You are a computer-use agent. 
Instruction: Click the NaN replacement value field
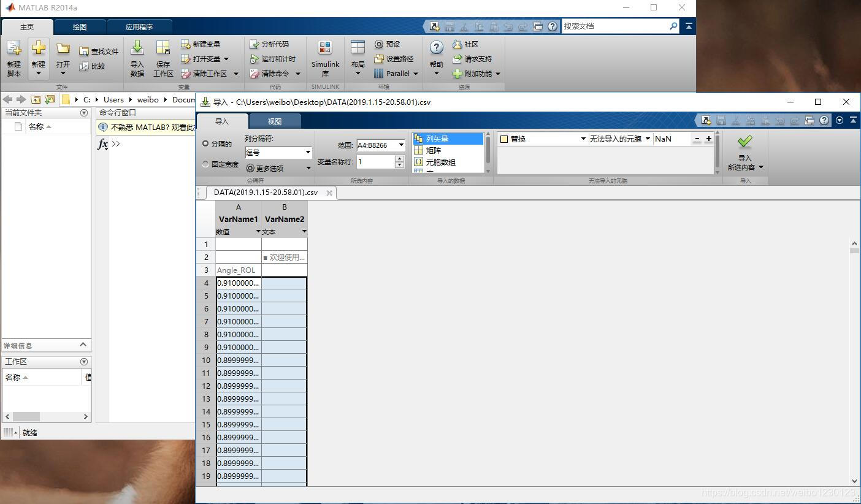(673, 139)
